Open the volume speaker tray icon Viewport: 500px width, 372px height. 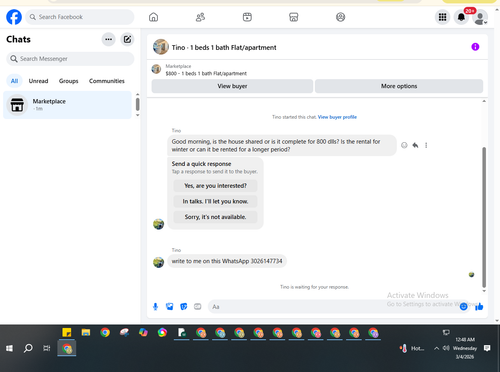coord(446,348)
